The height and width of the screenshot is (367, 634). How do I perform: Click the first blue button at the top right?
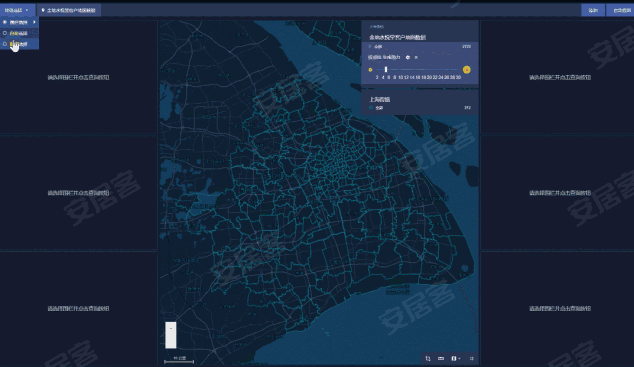593,10
